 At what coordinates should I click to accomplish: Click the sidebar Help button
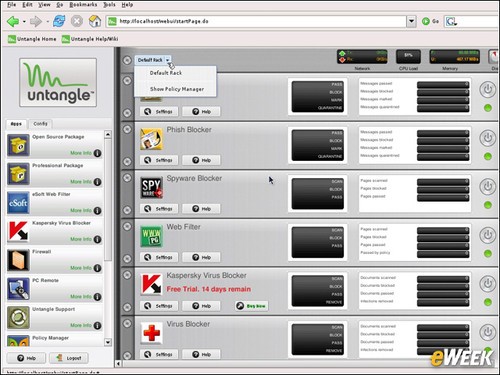26,358
